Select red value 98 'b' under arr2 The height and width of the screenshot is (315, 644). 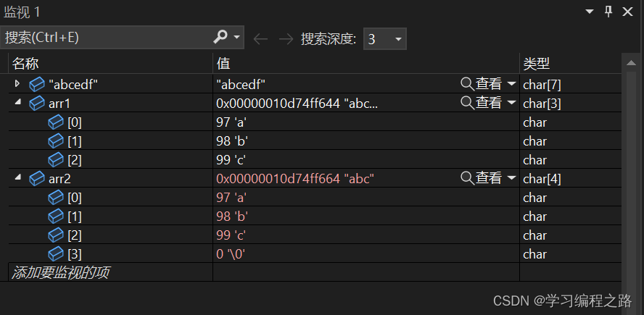(x=232, y=217)
